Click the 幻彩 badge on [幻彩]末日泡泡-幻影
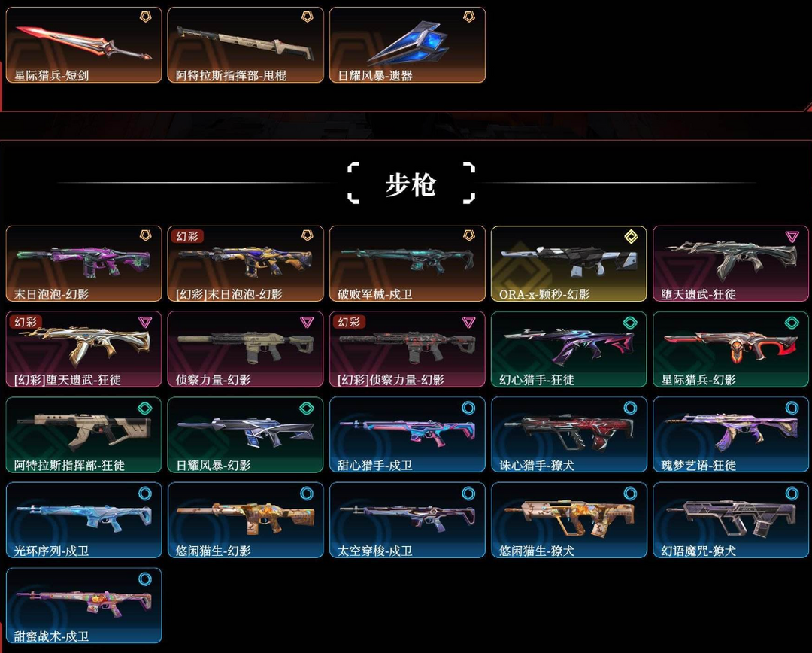The width and height of the screenshot is (812, 653). (x=187, y=236)
